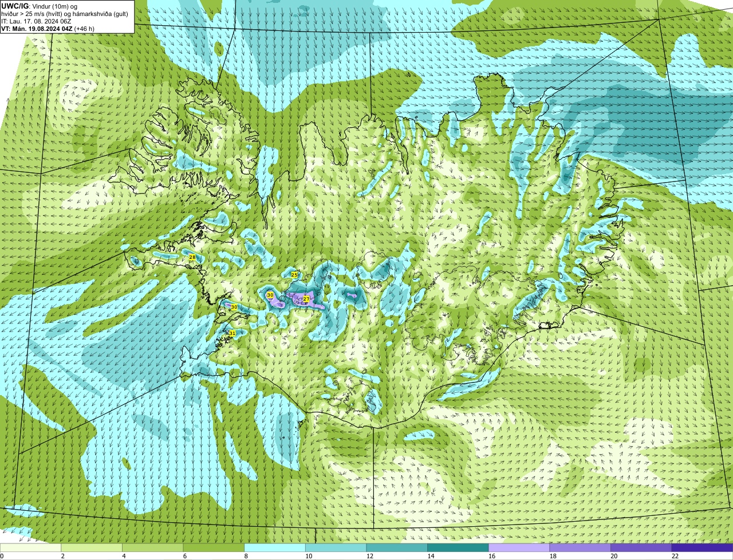Click the 'IT: Lau. 17. 08. 2024 06Z' line

pos(36,21)
